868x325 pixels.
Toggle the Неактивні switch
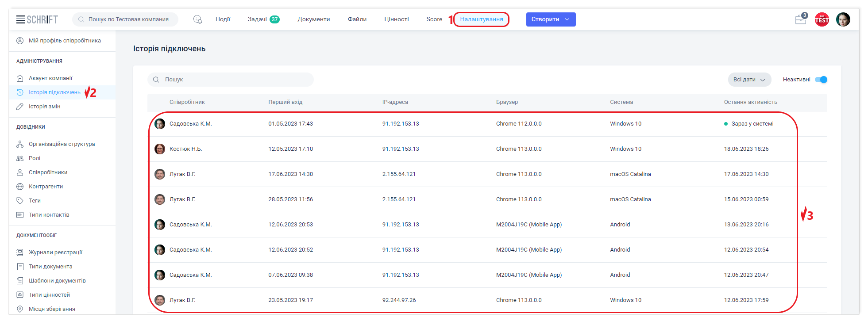(x=821, y=80)
